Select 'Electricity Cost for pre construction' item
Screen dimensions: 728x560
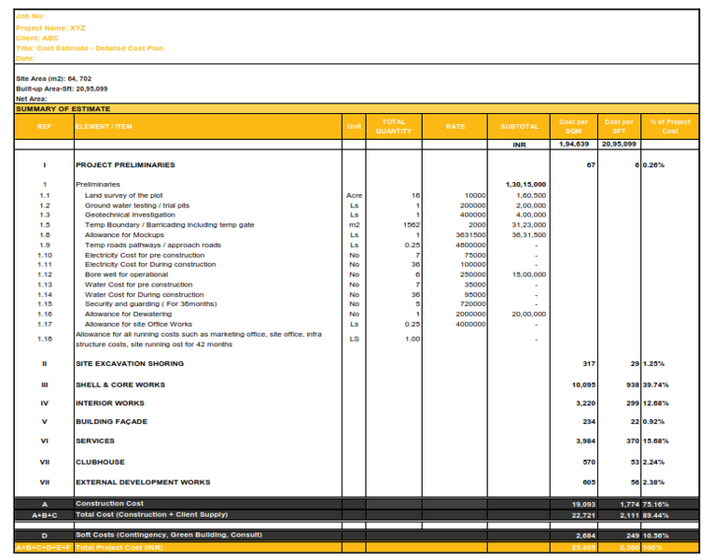[x=145, y=256]
